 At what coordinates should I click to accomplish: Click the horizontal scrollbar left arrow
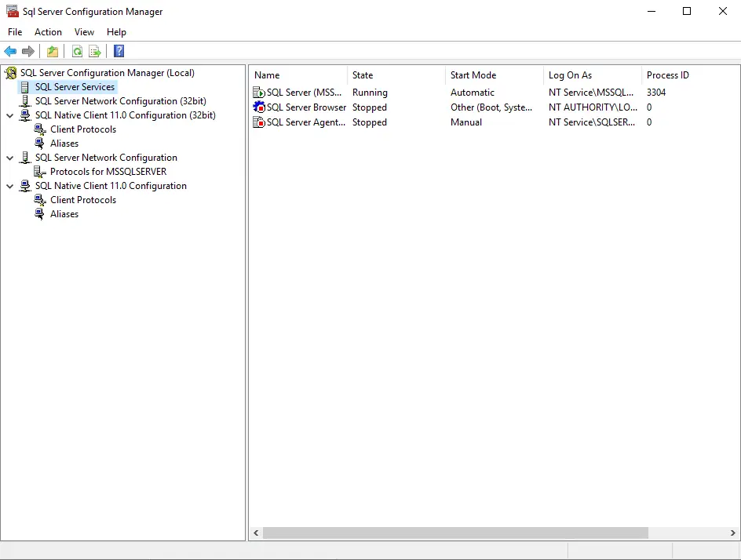tap(256, 533)
